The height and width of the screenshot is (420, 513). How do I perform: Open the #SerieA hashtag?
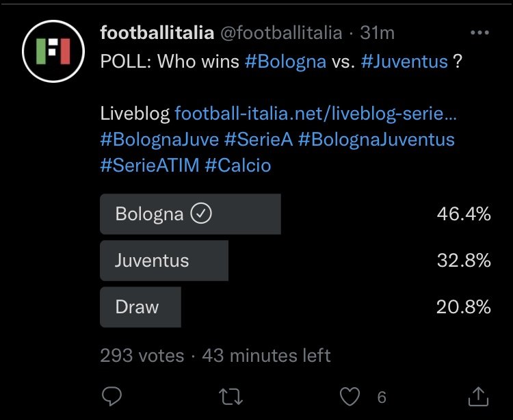259,140
